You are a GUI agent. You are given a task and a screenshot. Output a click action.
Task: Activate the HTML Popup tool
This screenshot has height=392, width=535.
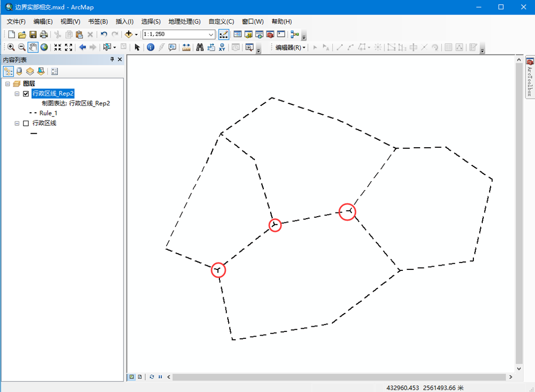(x=172, y=47)
